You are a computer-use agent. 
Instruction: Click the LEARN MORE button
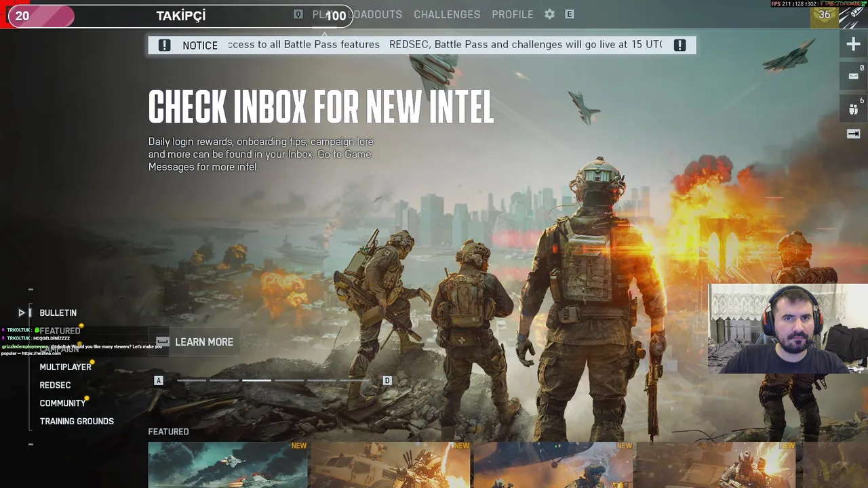coord(195,342)
